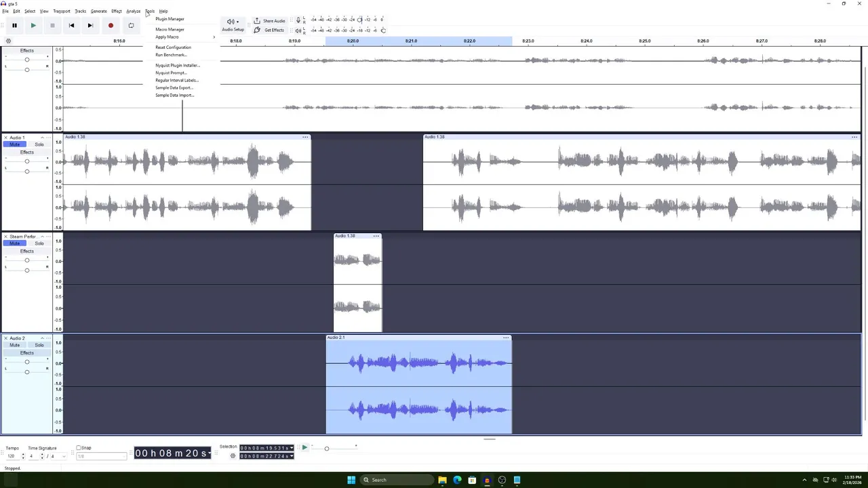
Task: Close the Audio 2 track
Action: point(5,338)
